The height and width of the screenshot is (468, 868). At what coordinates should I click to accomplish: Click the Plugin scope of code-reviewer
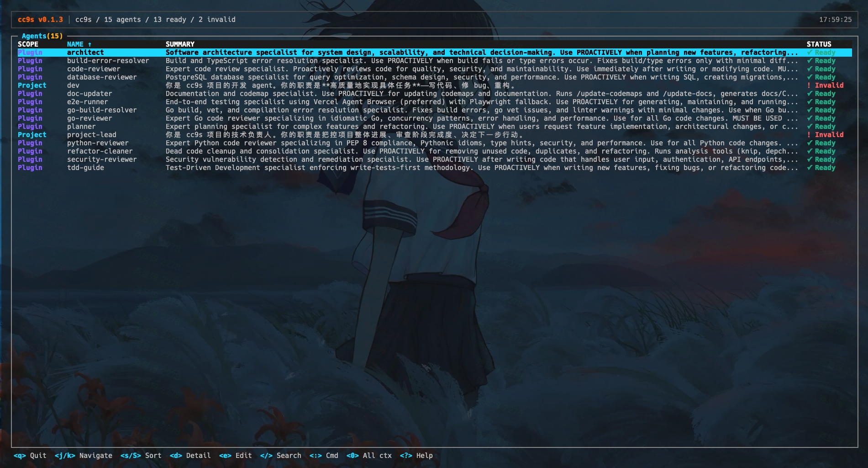30,69
